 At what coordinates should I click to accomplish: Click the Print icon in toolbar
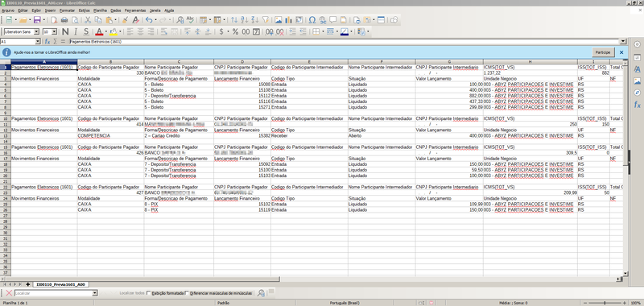click(x=64, y=19)
